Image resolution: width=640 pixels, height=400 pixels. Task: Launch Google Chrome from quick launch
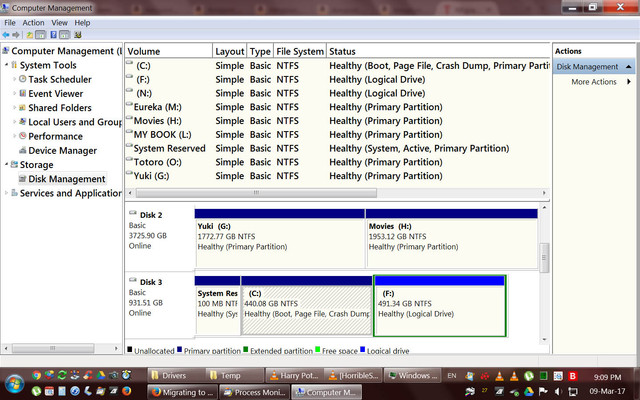(x=36, y=375)
